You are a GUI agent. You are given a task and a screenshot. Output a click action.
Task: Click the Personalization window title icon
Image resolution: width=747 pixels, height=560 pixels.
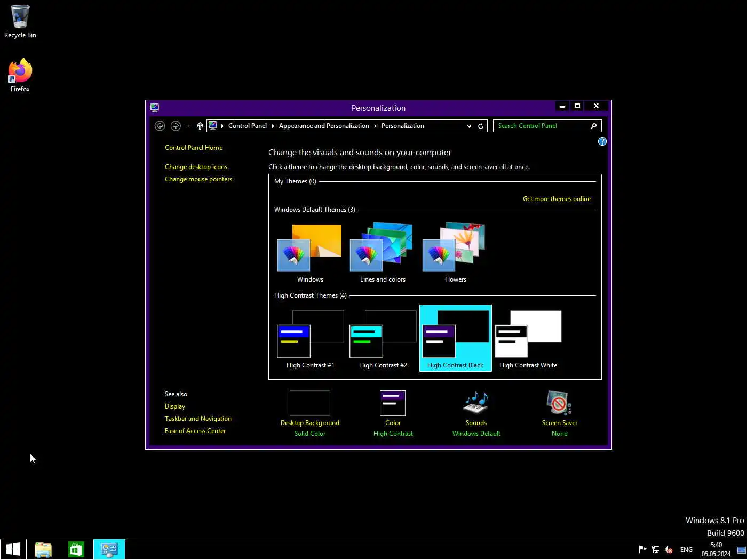click(x=155, y=108)
